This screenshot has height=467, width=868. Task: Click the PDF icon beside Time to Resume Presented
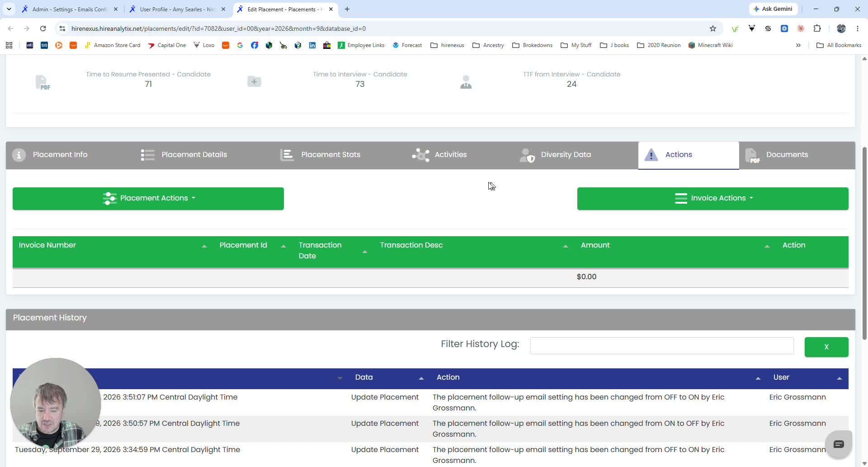tap(42, 82)
